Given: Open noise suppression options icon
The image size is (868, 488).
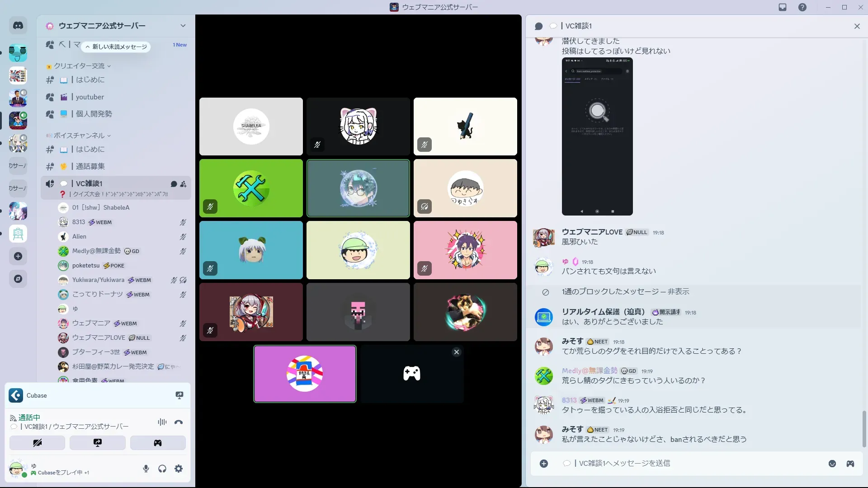Looking at the screenshot, I should click(162, 422).
